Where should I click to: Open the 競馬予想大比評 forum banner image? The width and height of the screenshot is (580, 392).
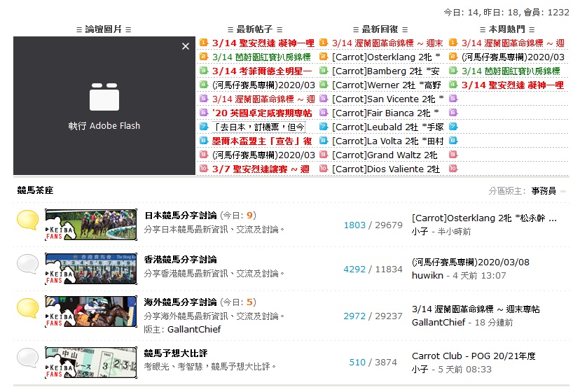pyautogui.click(x=90, y=362)
